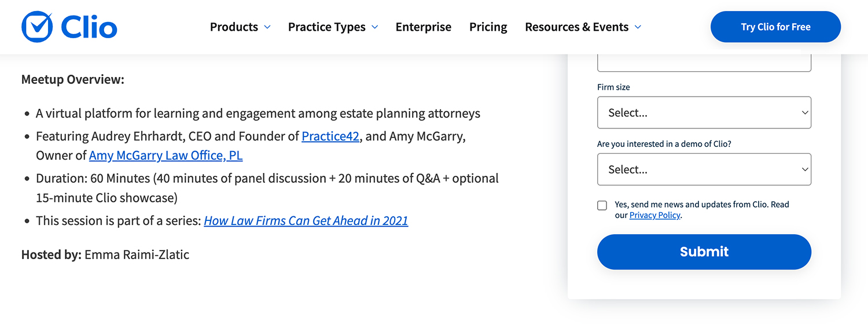The image size is (868, 332).
Task: Open the Privacy Policy link
Action: coord(654,215)
